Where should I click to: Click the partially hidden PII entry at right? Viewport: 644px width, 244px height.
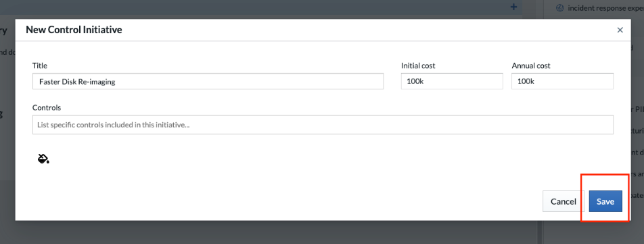click(x=639, y=109)
